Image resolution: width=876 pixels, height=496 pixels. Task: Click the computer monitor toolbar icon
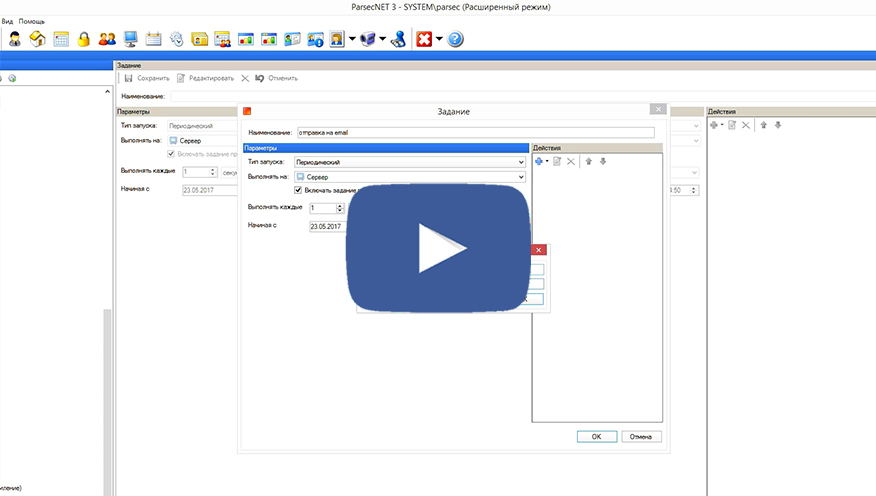[131, 39]
